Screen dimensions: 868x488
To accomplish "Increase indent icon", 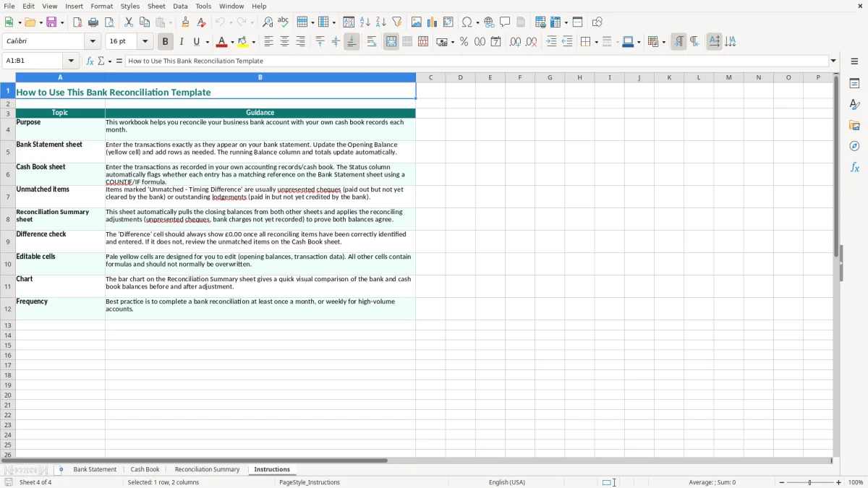I will click(x=551, y=42).
